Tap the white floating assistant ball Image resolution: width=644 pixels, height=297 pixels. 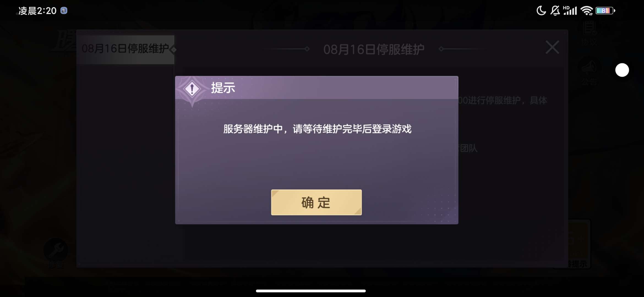(x=622, y=70)
